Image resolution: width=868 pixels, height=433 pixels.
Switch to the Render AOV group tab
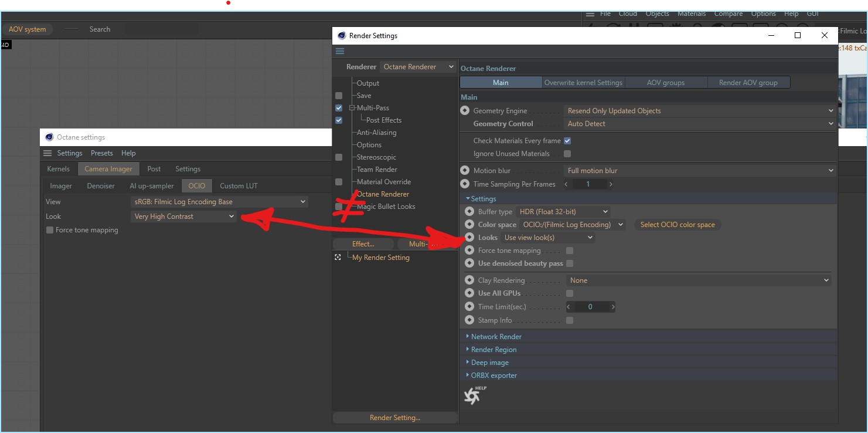(748, 83)
